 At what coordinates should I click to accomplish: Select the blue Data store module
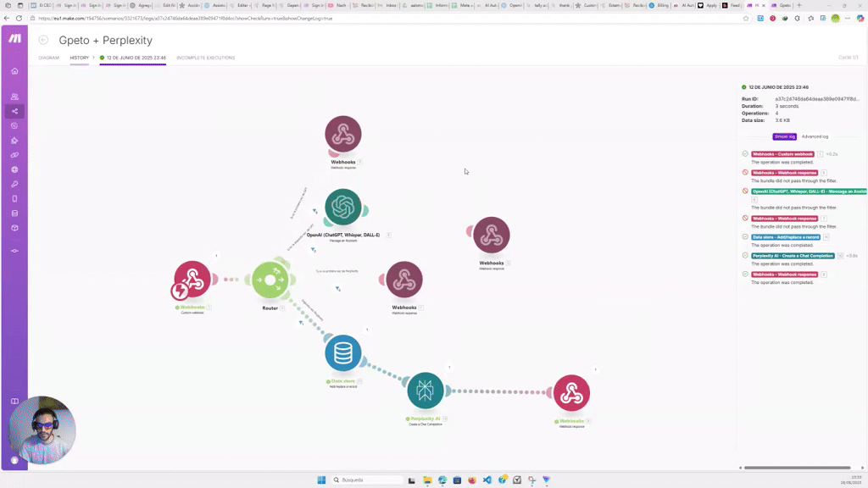click(343, 353)
